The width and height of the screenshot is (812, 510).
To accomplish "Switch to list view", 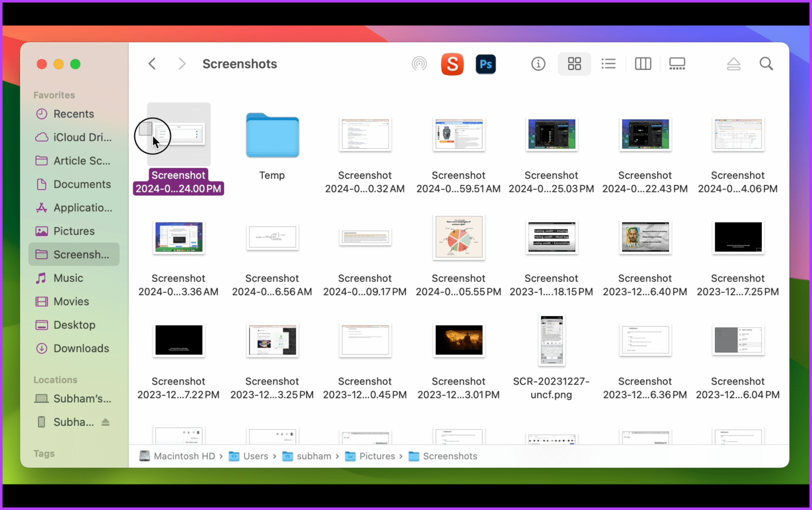I will tap(608, 64).
